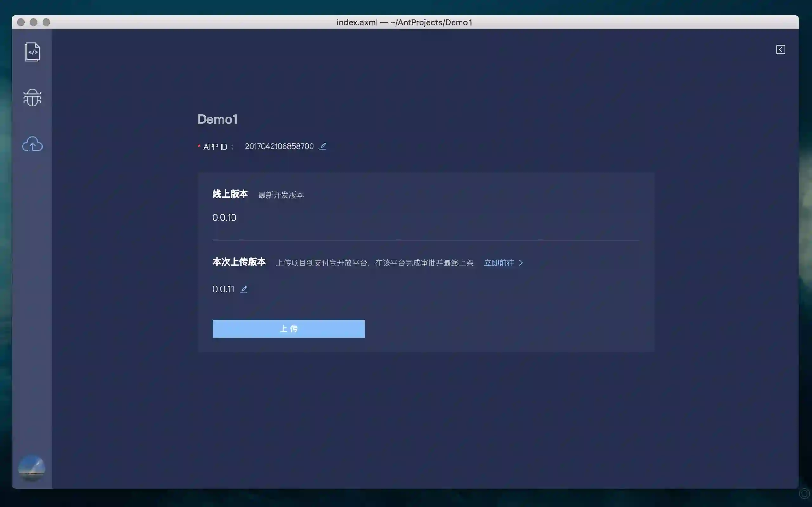This screenshot has height=507, width=812.
Task: Click the online version 0.0.10 text
Action: (225, 218)
